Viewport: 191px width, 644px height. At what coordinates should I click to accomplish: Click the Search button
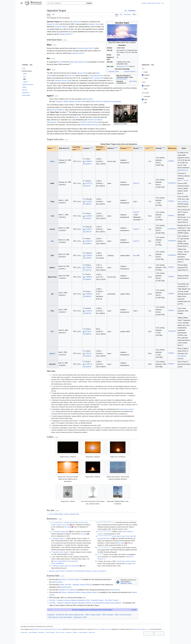point(89,3)
